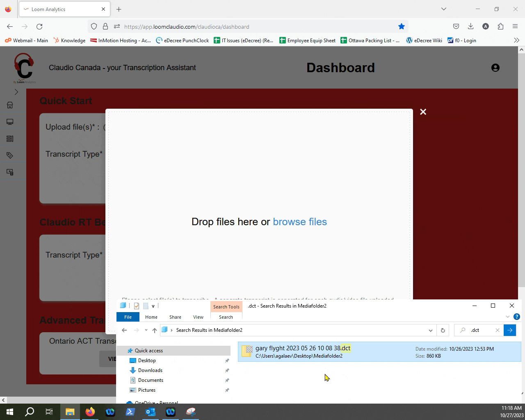Click Properties icon in Explorer title bar
This screenshot has width=525, height=420.
(x=137, y=306)
